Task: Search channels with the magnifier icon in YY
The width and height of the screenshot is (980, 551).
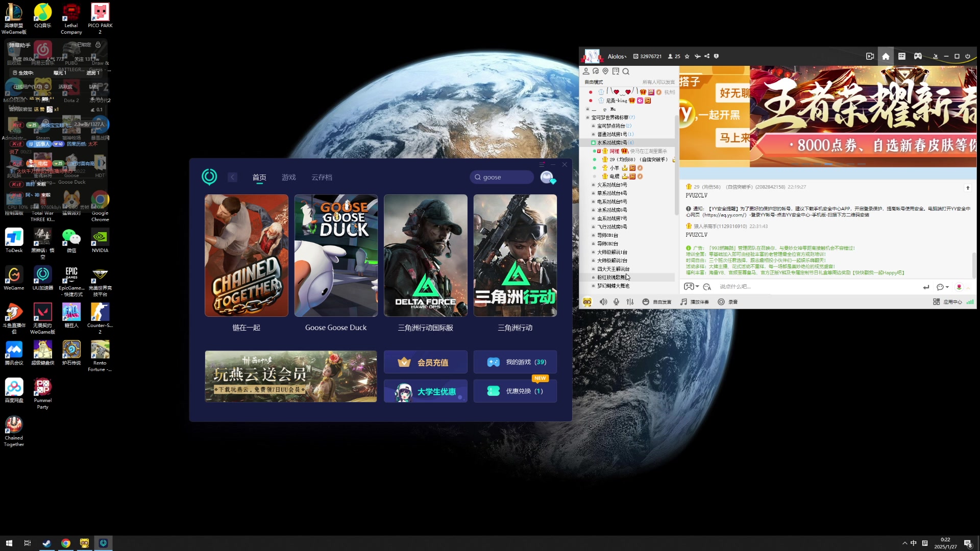Action: coord(626,71)
